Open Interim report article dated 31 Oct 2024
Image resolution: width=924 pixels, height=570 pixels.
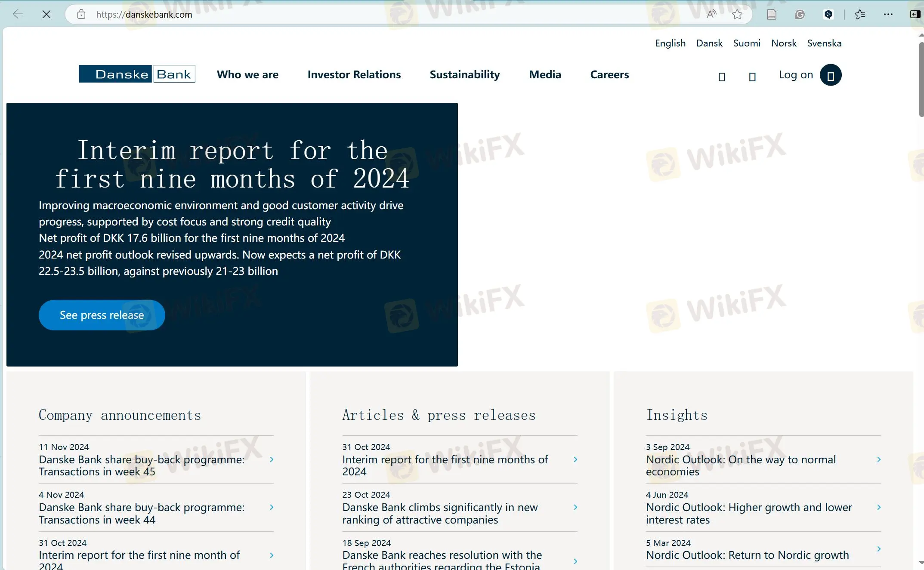point(445,465)
